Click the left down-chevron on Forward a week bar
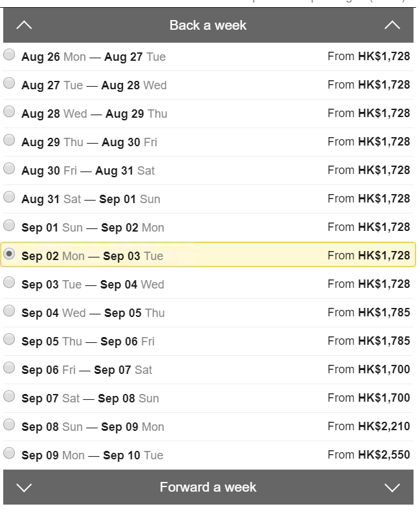420x513 pixels. pos(24,488)
